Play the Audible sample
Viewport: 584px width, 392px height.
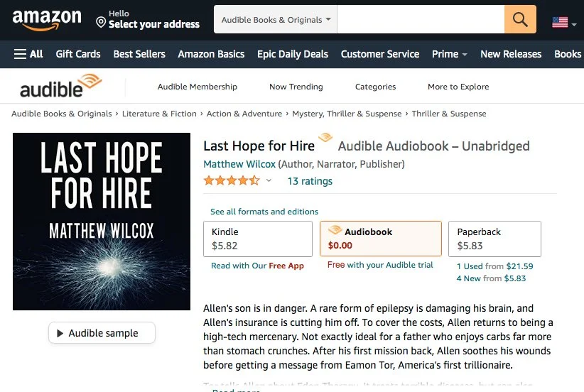102,333
